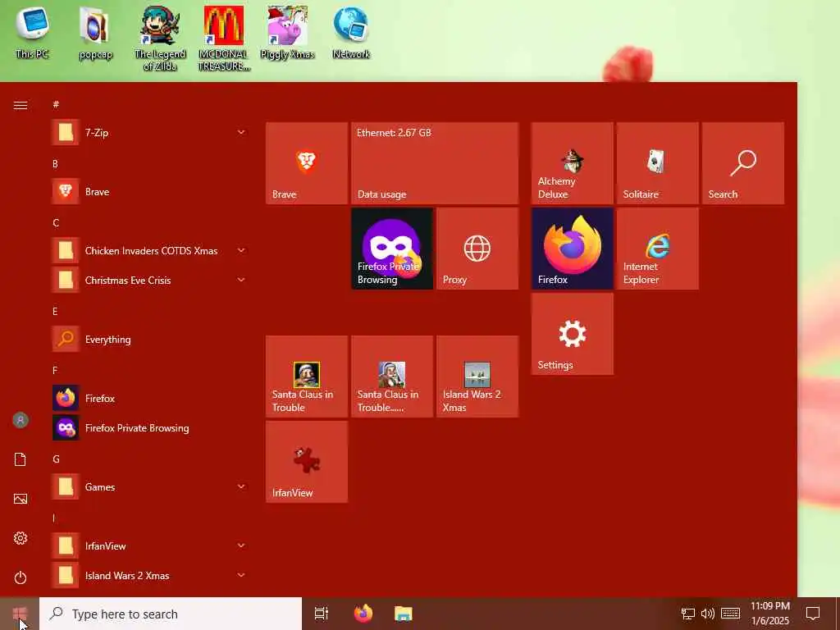Open the IrfanView tile
Screen dimensions: 840x630
[x=307, y=461]
